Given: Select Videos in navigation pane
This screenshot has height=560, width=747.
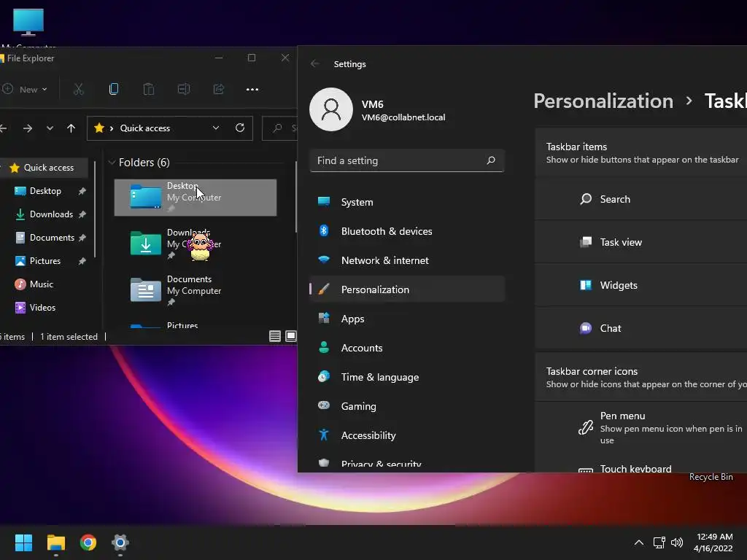Looking at the screenshot, I should [42, 308].
